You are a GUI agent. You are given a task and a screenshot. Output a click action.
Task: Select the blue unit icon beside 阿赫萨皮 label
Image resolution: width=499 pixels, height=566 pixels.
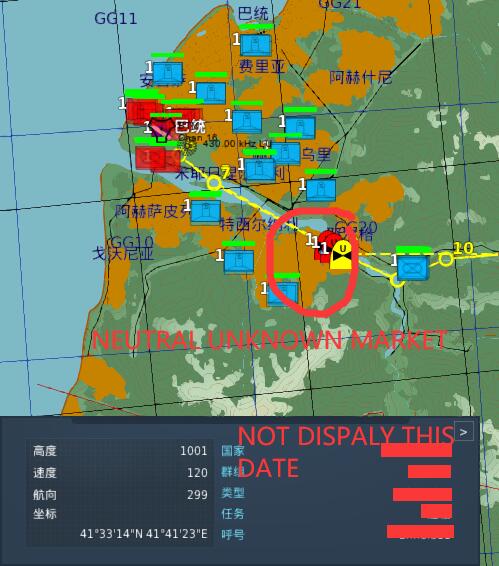pos(205,212)
